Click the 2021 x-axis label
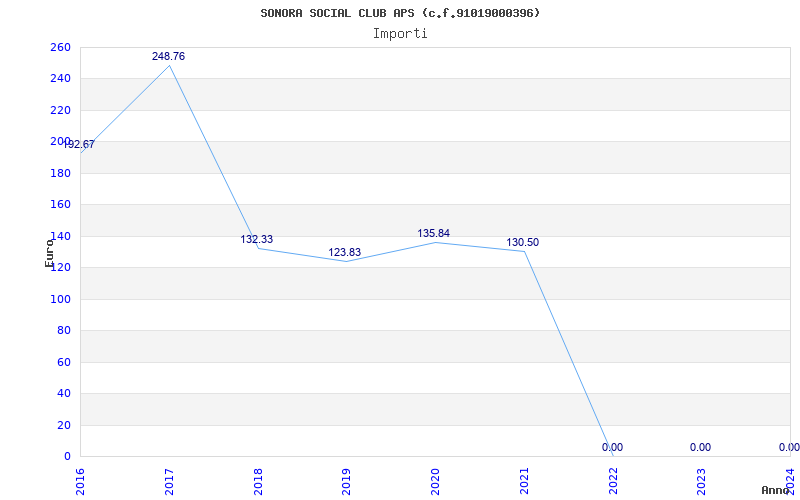 [524, 481]
